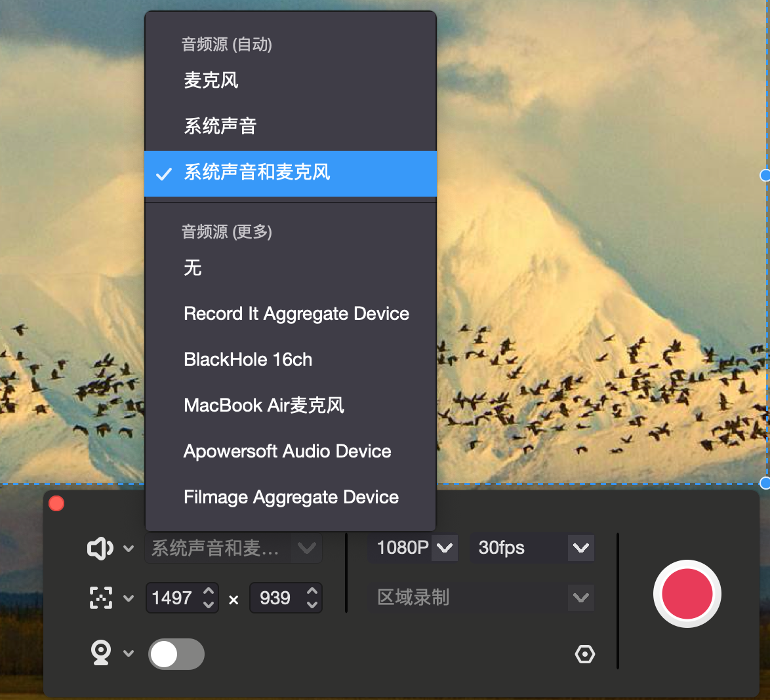Open the 区域录制 recording mode dropdown

[481, 597]
